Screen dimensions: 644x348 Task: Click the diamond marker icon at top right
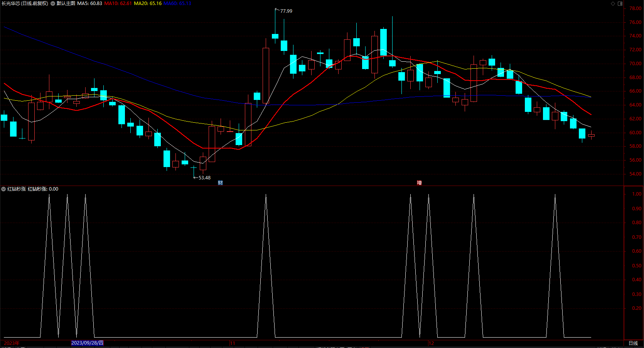[613, 3]
